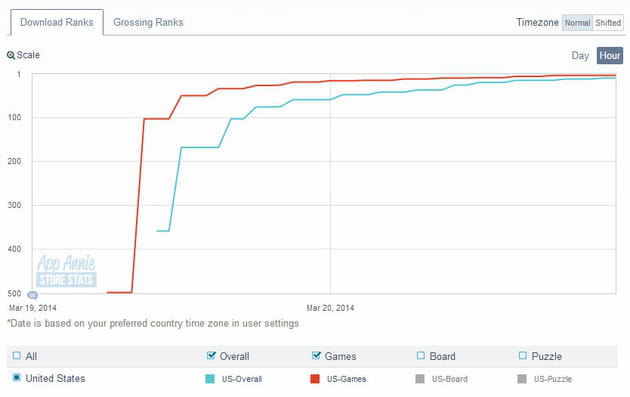Uncheck the Overall checkbox
630x397 pixels.
pyautogui.click(x=211, y=355)
